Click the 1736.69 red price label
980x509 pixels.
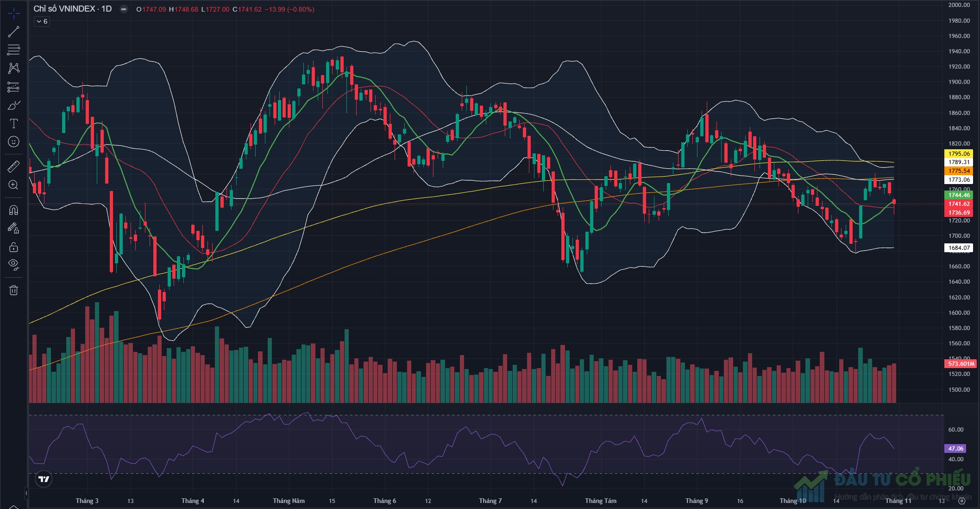tap(959, 213)
